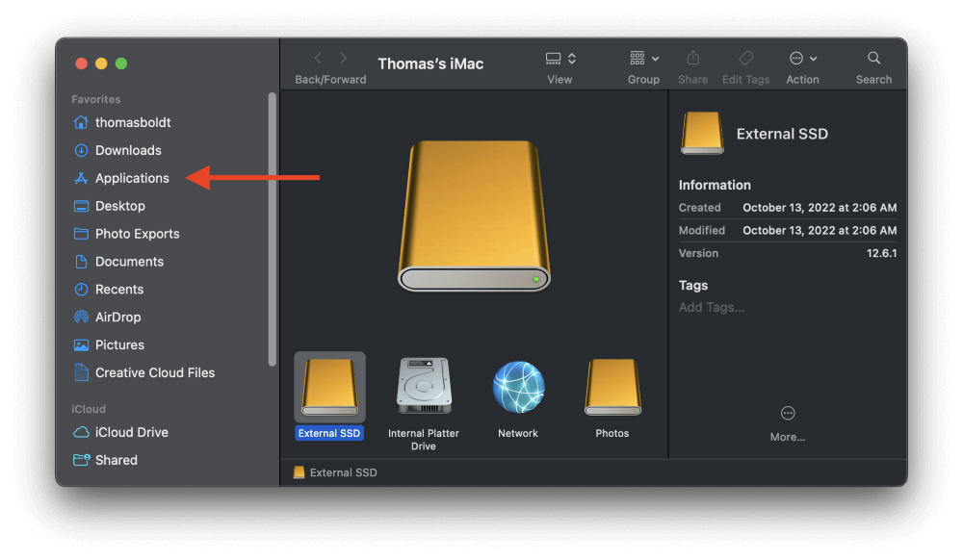
Task: Go back with the left chevron
Action: 318,59
